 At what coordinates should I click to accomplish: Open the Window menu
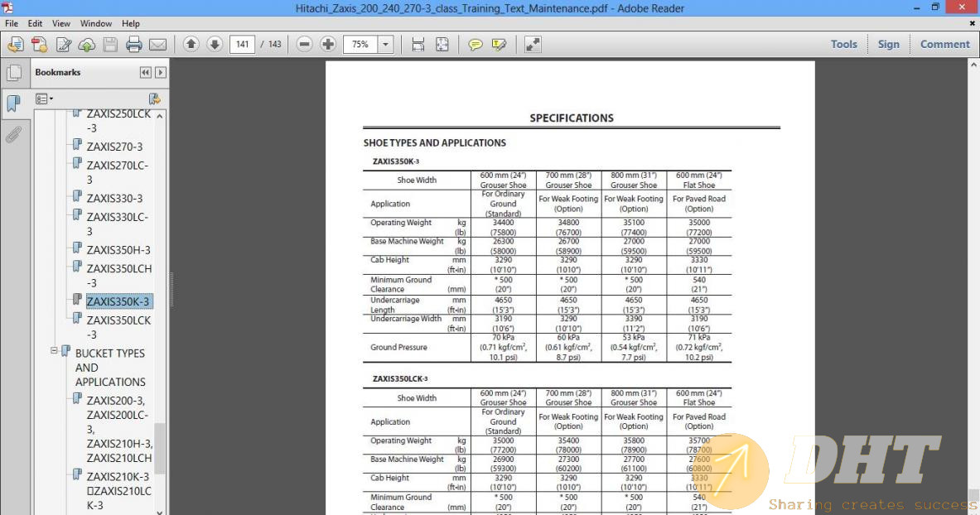click(96, 23)
